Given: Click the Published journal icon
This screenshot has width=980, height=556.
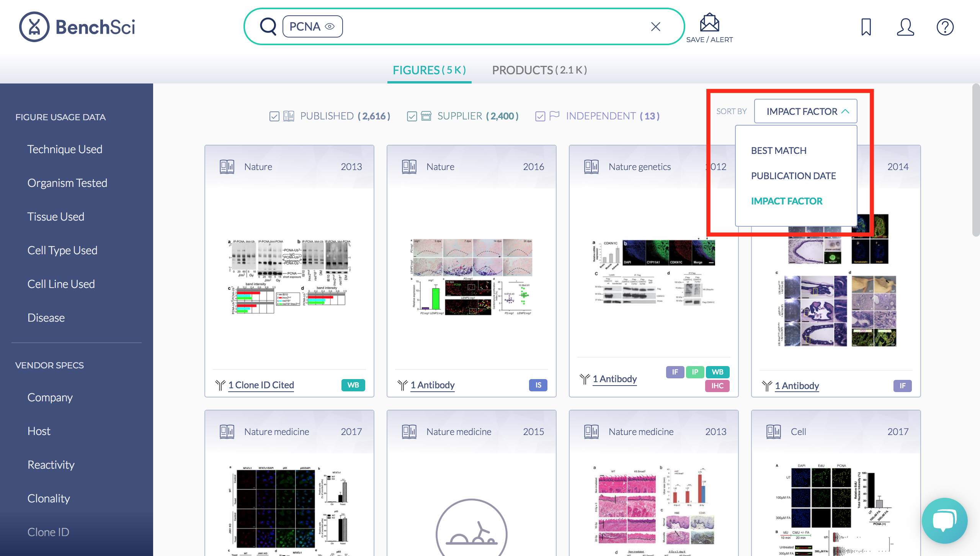Looking at the screenshot, I should [x=289, y=116].
